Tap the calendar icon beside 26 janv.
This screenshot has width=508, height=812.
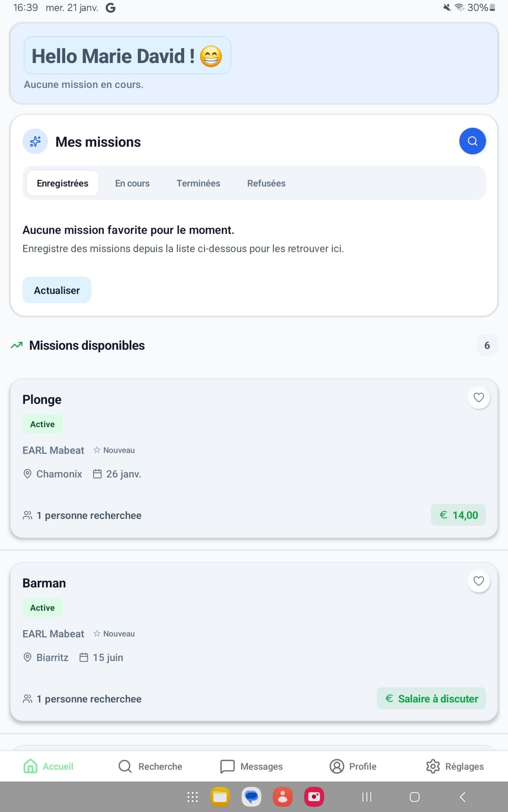tap(97, 474)
